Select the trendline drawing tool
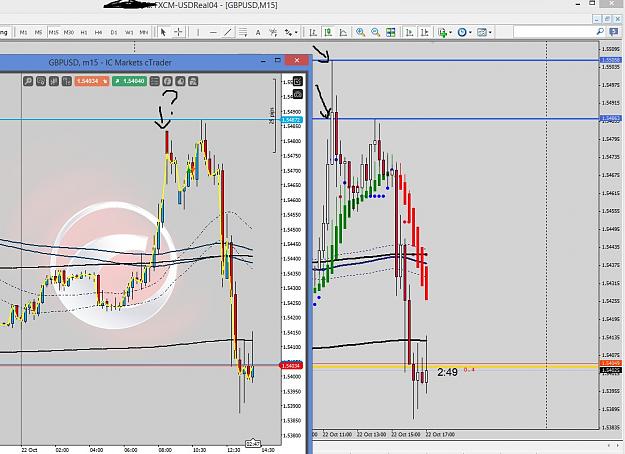This screenshot has height=454, width=625. [x=228, y=32]
